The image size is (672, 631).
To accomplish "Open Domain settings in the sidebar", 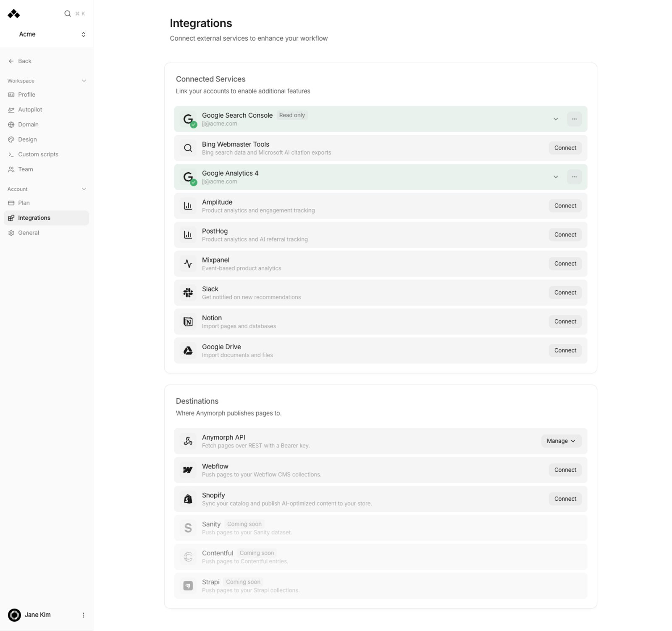I will pyautogui.click(x=46, y=124).
